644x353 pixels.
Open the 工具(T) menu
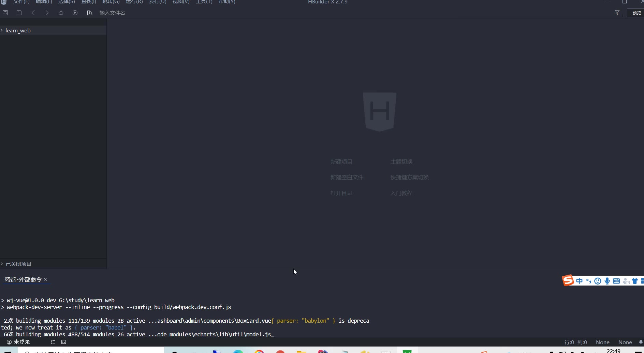click(204, 2)
